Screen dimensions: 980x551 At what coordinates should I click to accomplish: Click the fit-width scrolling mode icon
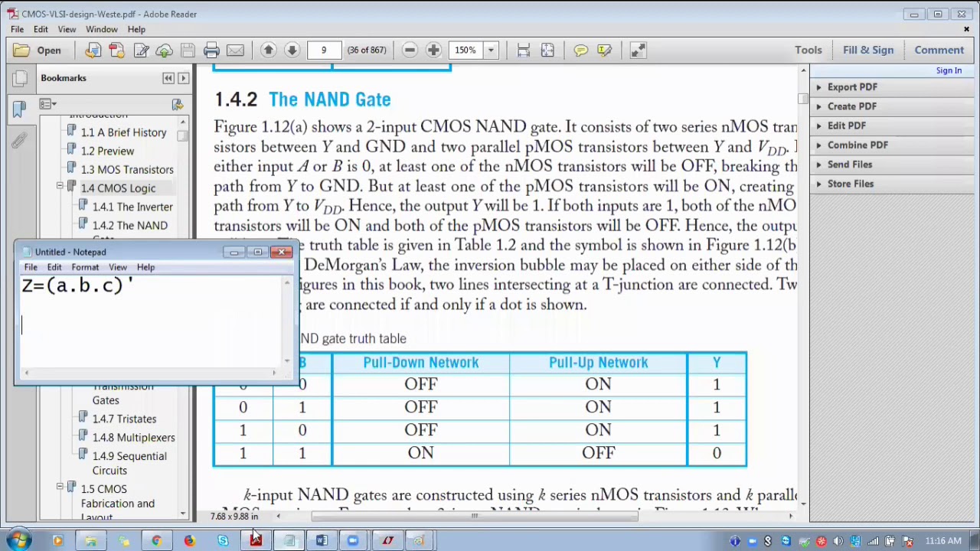tap(524, 51)
